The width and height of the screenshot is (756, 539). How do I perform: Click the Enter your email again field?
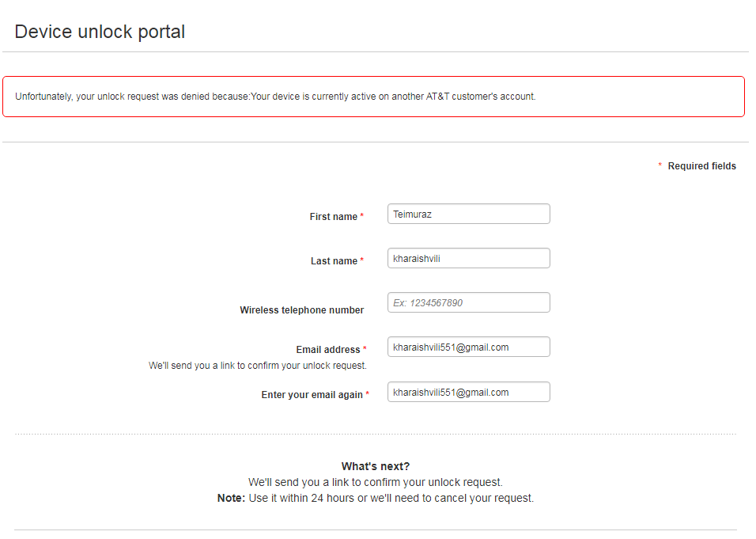coord(468,392)
